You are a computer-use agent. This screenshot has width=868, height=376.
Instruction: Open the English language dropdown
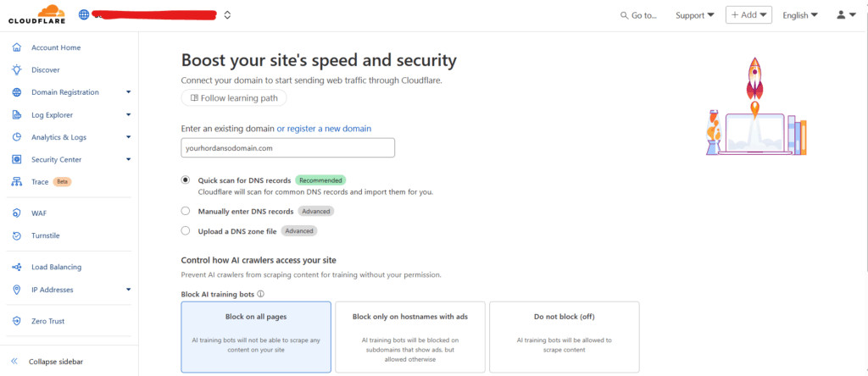(800, 15)
